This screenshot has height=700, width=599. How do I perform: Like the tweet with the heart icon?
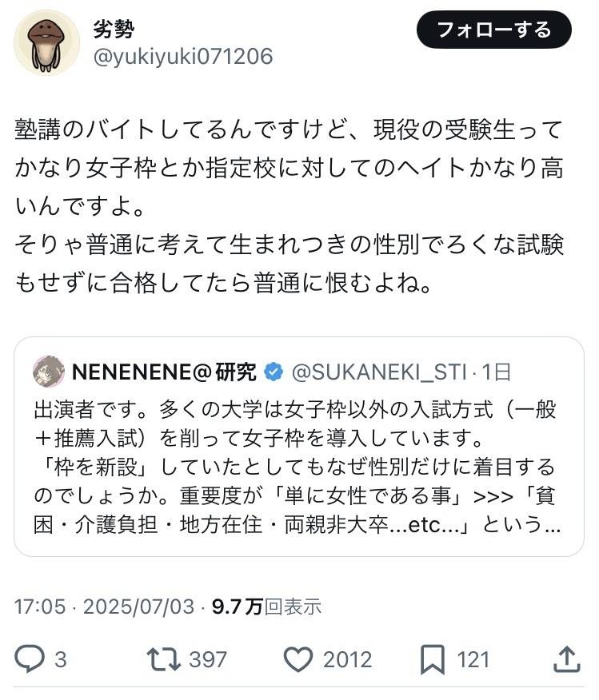pos(298,658)
